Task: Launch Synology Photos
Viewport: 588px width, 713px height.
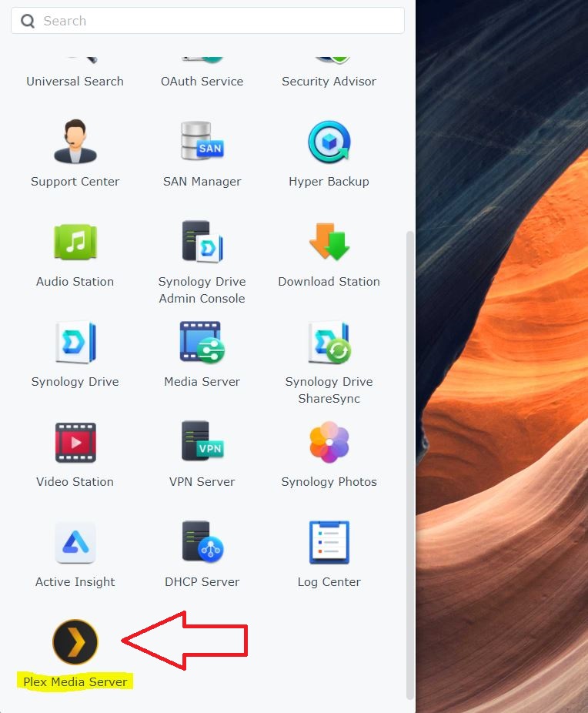Action: point(329,443)
